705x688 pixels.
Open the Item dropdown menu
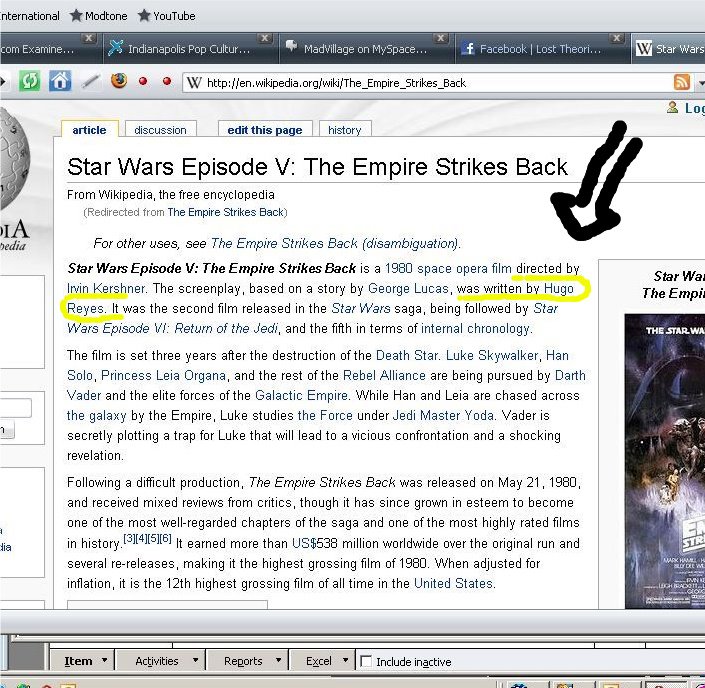pos(85,661)
